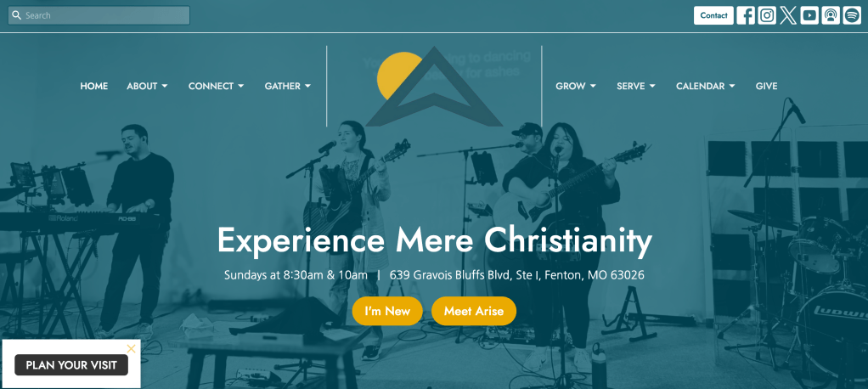Go to the Home menu item
Viewport: 868px width, 389px height.
[94, 87]
